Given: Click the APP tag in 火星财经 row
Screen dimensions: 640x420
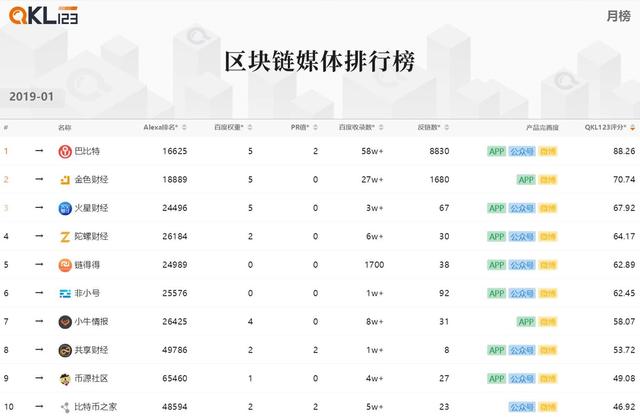Looking at the screenshot, I should [496, 208].
